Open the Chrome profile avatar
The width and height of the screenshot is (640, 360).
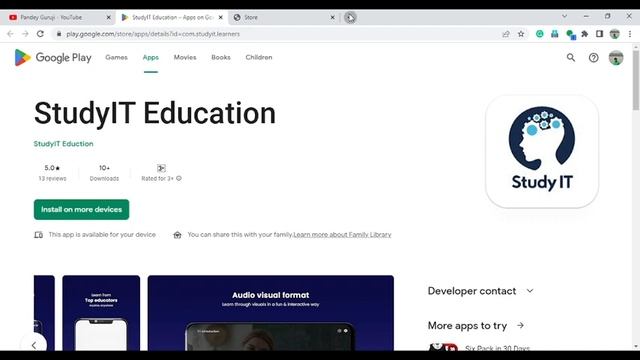(x=614, y=34)
